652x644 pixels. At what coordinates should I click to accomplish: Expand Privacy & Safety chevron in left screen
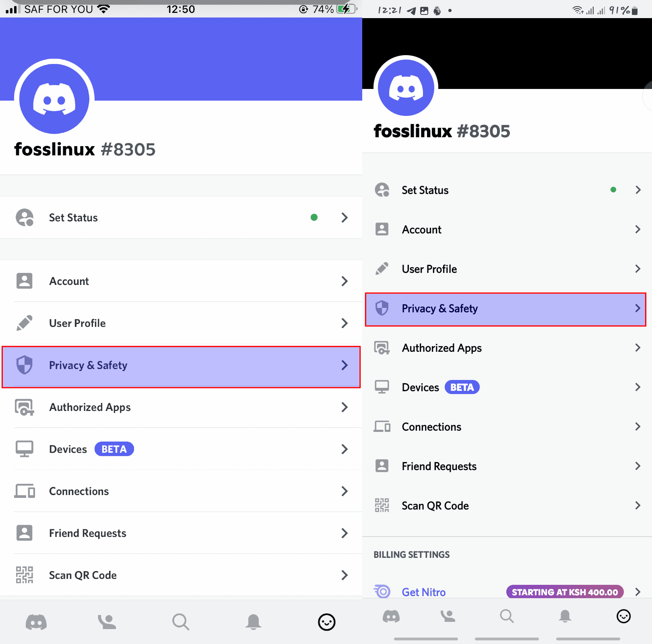point(345,365)
